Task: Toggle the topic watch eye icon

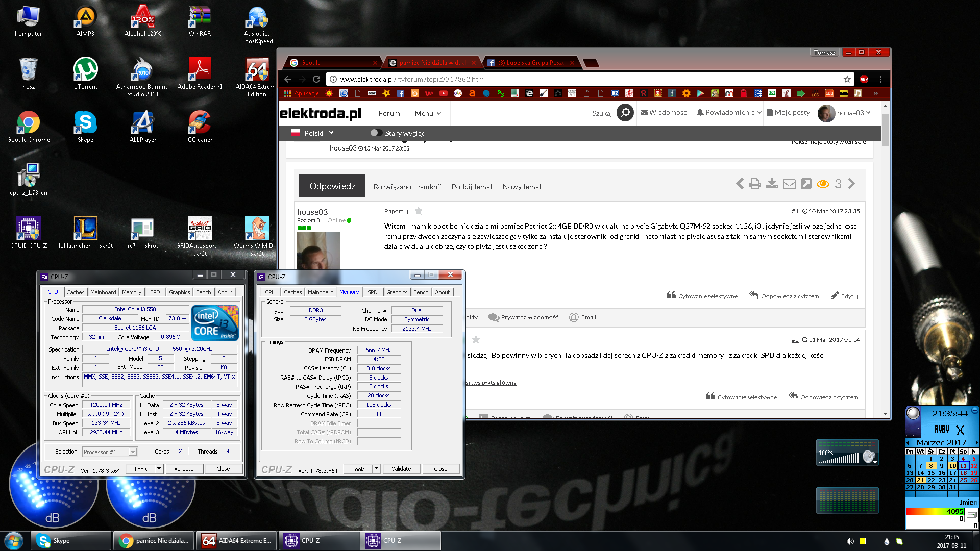Action: pyautogui.click(x=823, y=184)
